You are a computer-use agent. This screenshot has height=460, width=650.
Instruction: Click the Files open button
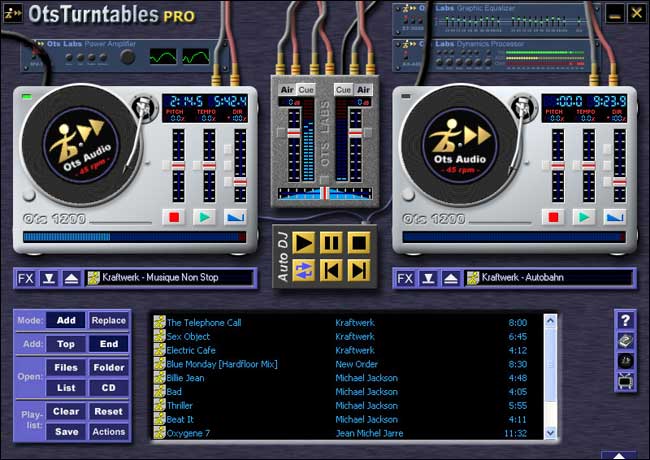coord(66,367)
